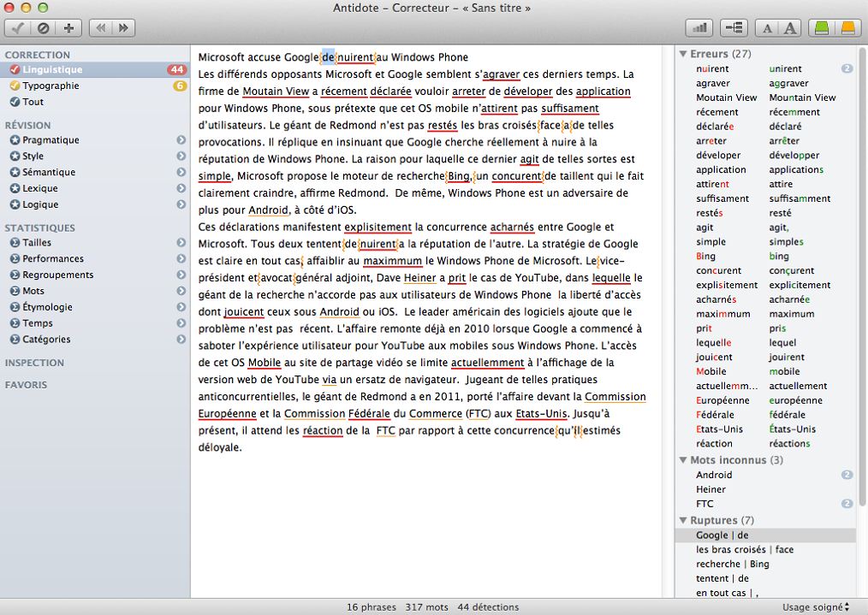This screenshot has height=615, width=868.
Task: Select the 'suffisament' error entry
Action: coord(722,198)
